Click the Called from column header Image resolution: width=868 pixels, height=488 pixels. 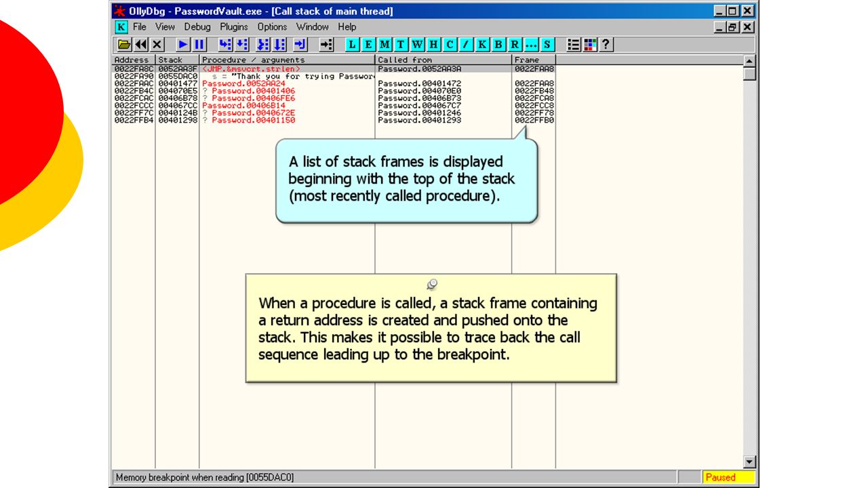443,60
